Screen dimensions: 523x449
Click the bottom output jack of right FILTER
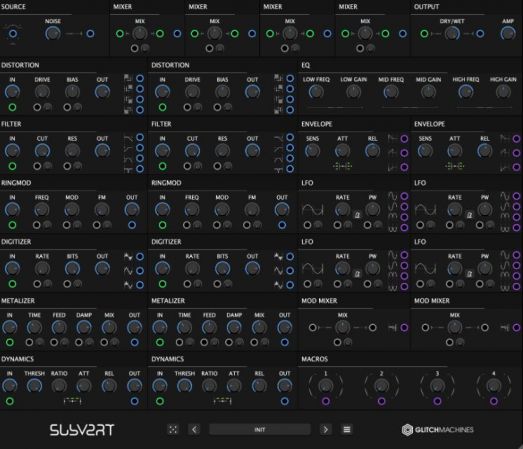click(290, 169)
